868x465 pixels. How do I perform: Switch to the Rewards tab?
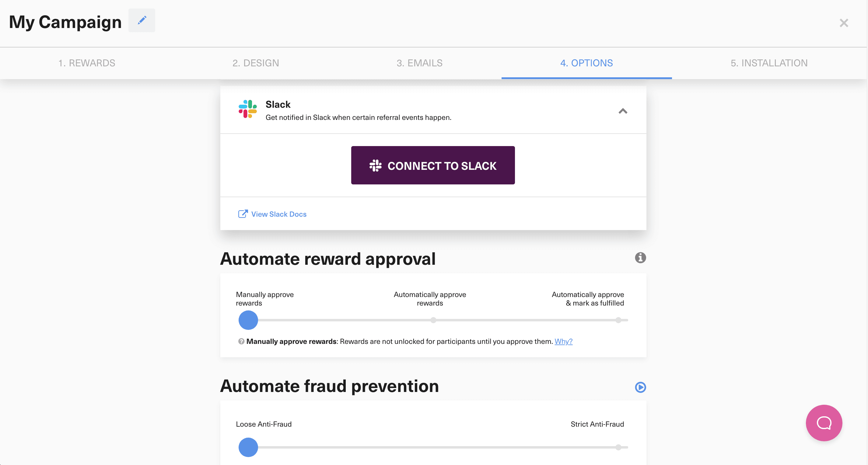click(87, 63)
